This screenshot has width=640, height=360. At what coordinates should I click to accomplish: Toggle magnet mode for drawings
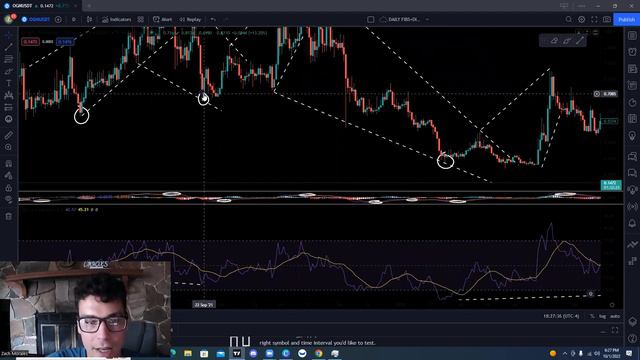9,164
